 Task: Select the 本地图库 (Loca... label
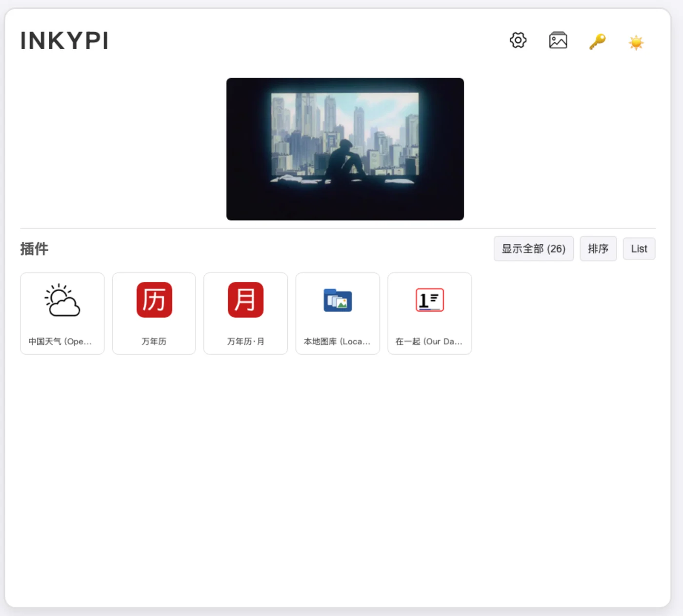pos(337,341)
